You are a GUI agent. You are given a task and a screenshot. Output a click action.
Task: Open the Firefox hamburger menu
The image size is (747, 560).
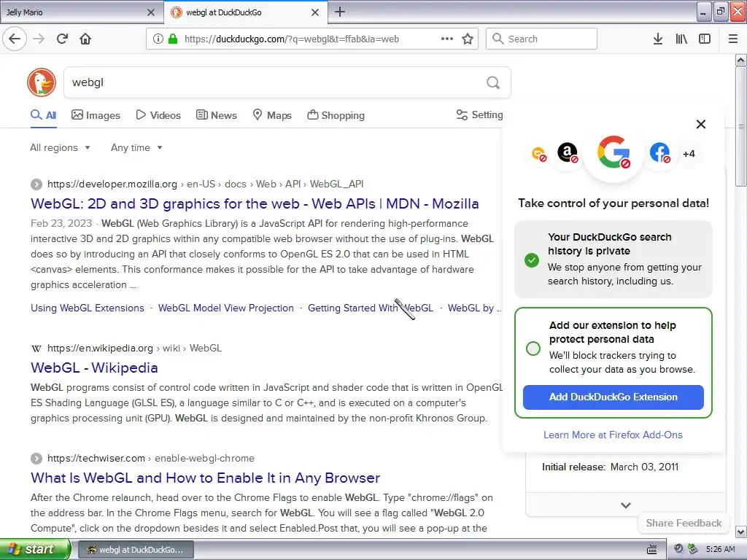(733, 39)
